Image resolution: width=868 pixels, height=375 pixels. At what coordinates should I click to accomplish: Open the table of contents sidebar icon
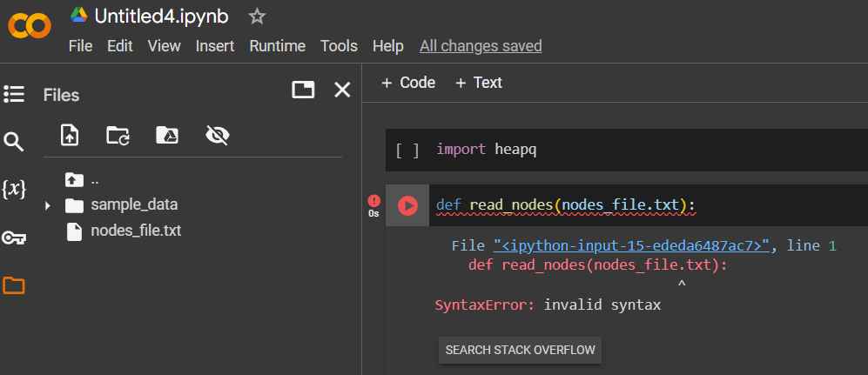pyautogui.click(x=14, y=95)
